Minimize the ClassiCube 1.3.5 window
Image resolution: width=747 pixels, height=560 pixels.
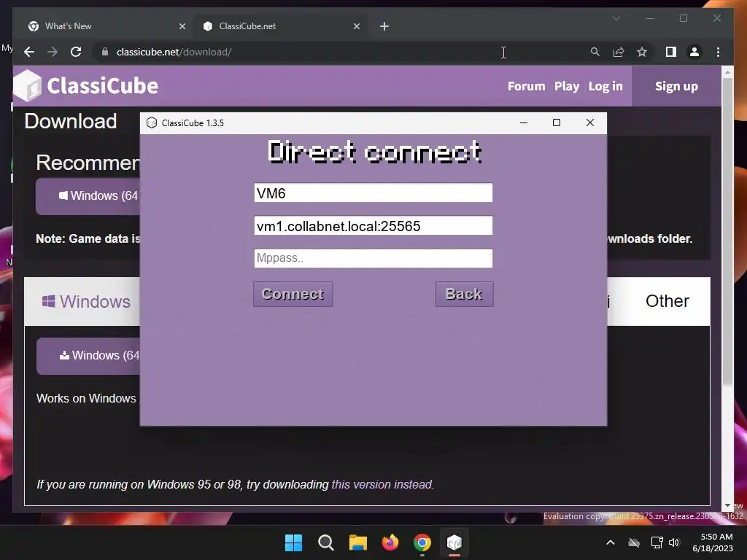pyautogui.click(x=524, y=122)
